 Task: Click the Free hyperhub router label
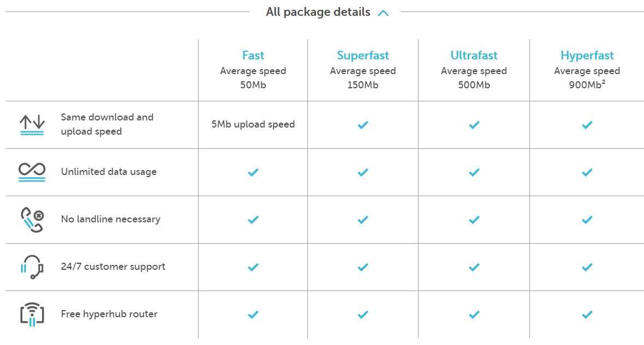point(109,314)
